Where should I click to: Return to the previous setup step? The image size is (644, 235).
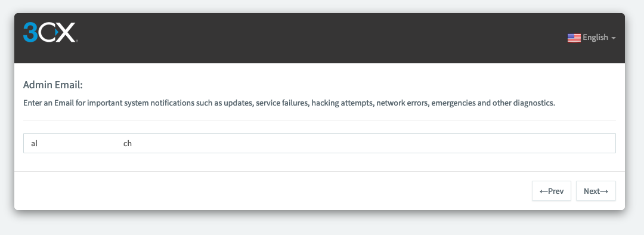[x=551, y=191]
